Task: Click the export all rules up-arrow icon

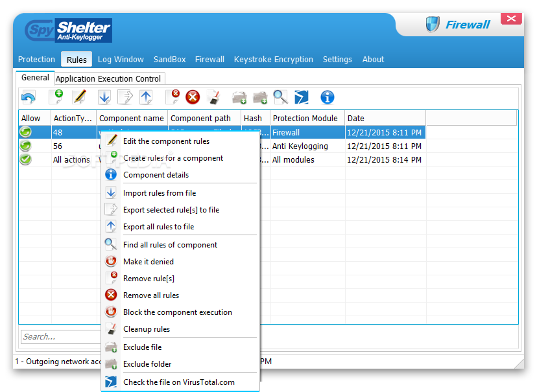Action: pyautogui.click(x=146, y=97)
